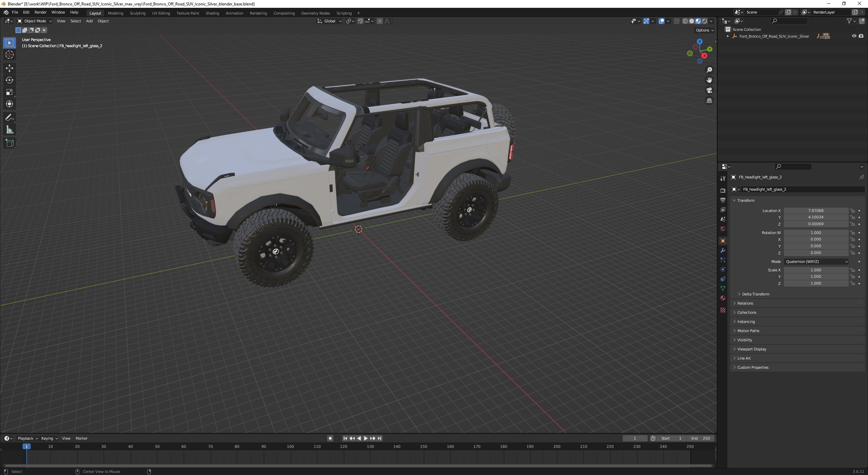Toggle the Show Overlays button
868x475 pixels.
pos(662,21)
